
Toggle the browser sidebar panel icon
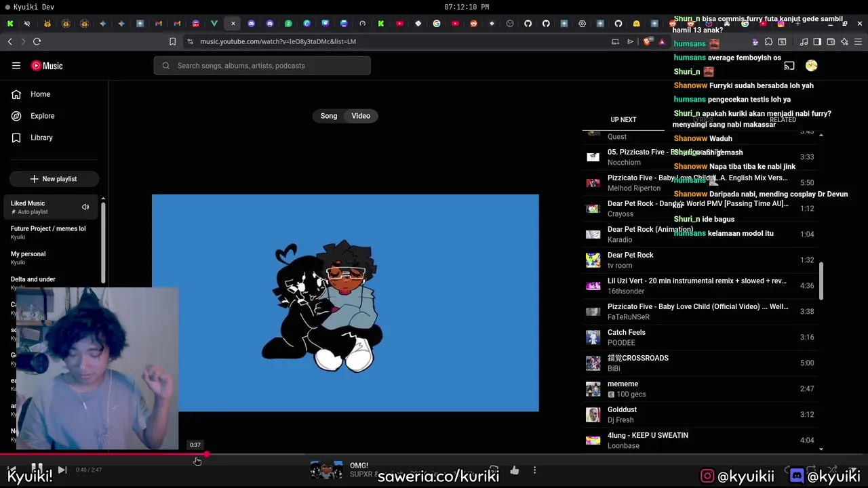(817, 41)
